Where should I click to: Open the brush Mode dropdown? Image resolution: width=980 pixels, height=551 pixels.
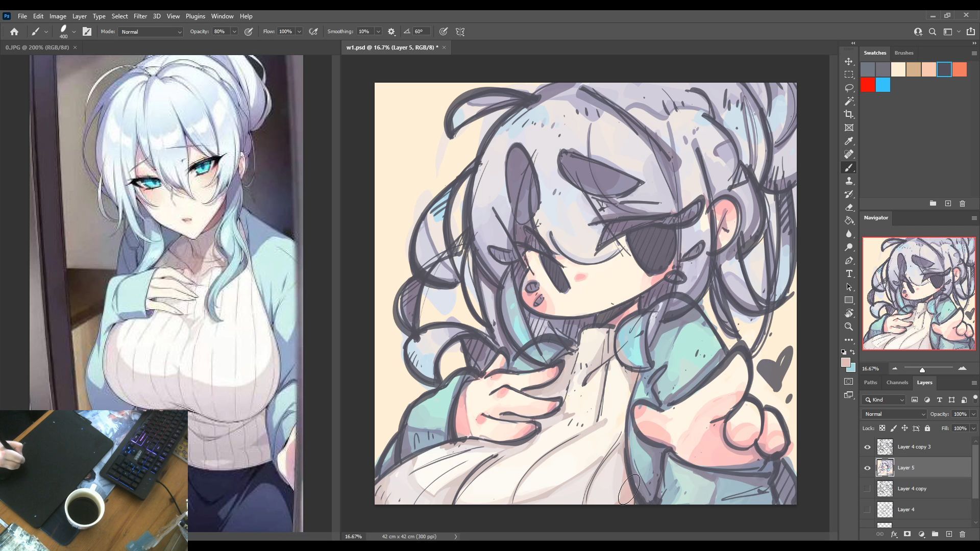coord(151,32)
